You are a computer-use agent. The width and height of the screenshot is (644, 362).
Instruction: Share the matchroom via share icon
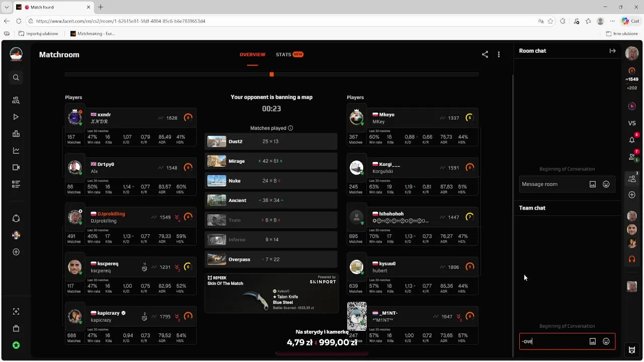click(x=485, y=54)
